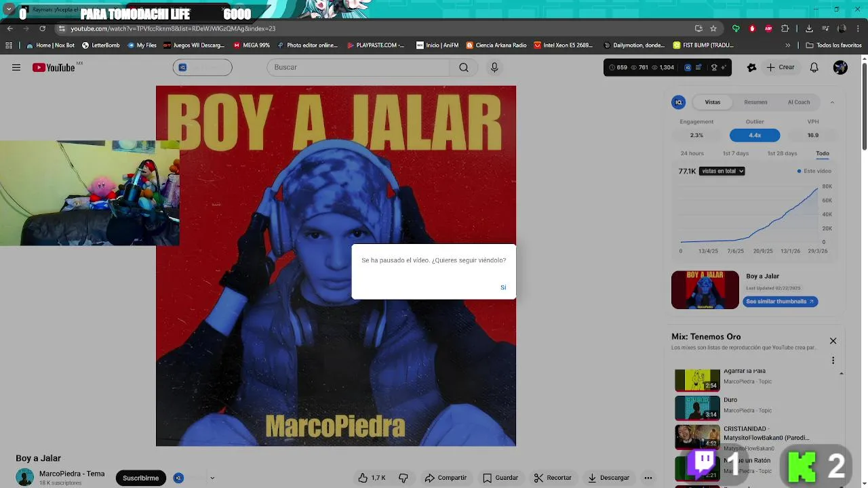Open YouTube notifications bell

pyautogui.click(x=814, y=67)
